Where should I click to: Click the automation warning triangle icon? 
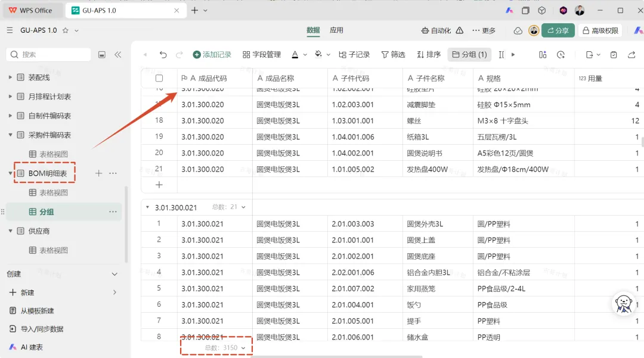(460, 30)
